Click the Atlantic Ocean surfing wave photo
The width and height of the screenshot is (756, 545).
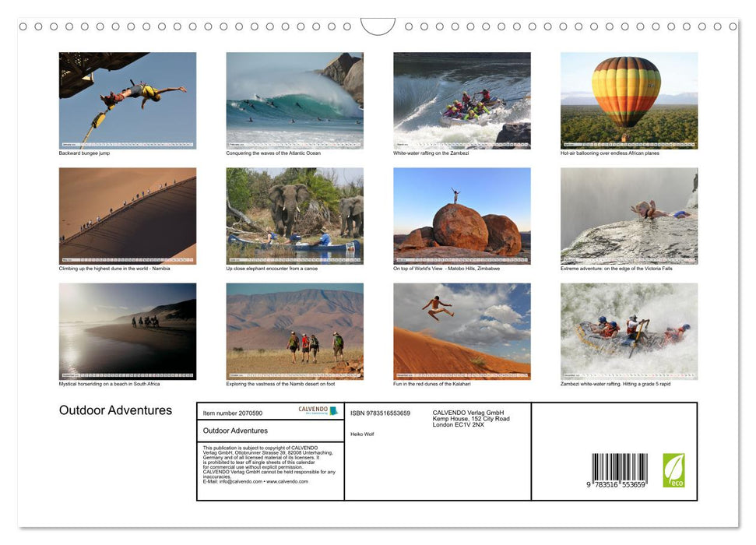click(294, 100)
